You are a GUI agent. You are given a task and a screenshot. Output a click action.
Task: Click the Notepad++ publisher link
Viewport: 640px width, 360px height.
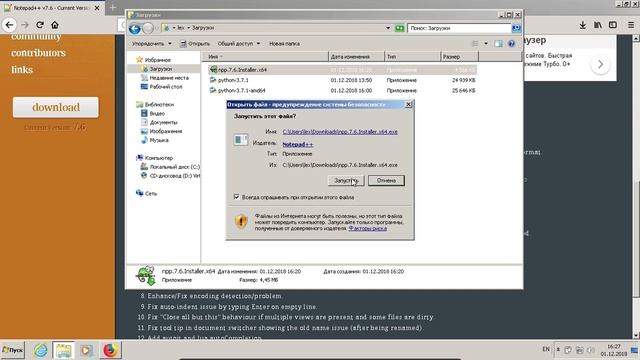point(298,144)
